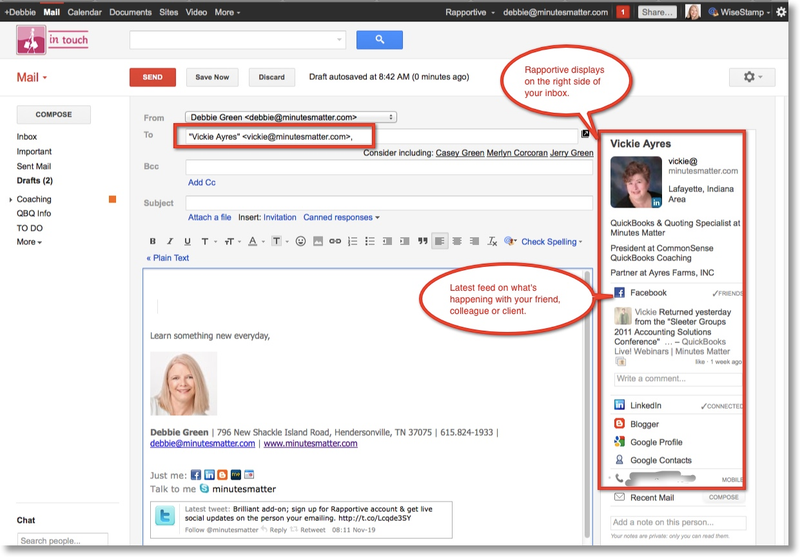Align text to the left
800x557 pixels.
[440, 241]
